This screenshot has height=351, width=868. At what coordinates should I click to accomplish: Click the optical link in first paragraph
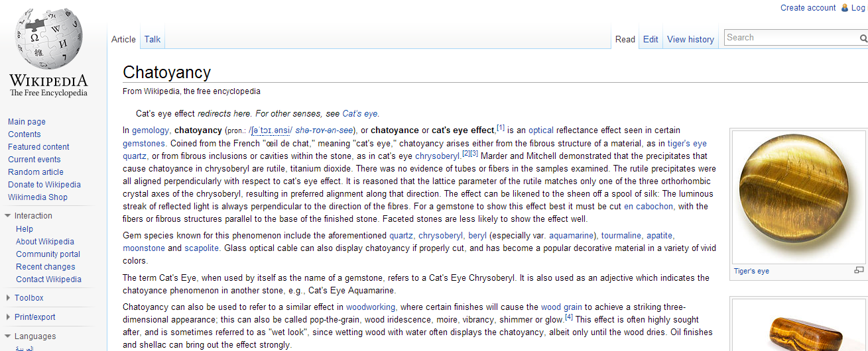[x=541, y=130]
